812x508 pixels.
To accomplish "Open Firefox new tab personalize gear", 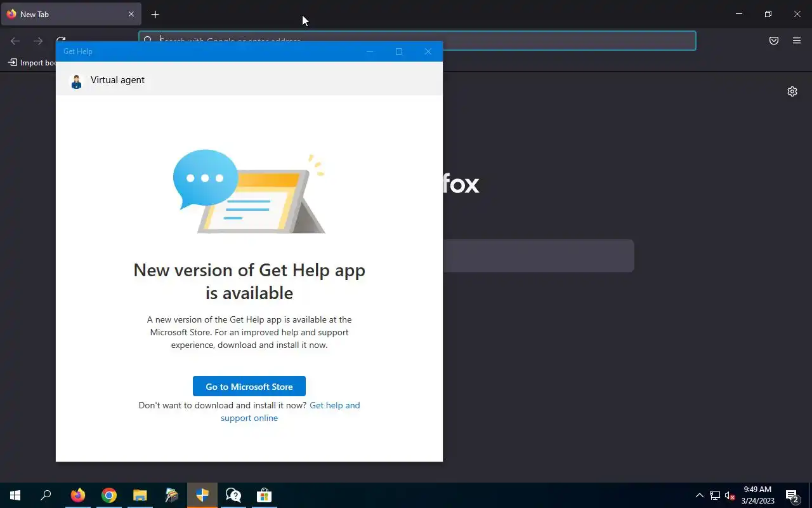I will pyautogui.click(x=792, y=91).
